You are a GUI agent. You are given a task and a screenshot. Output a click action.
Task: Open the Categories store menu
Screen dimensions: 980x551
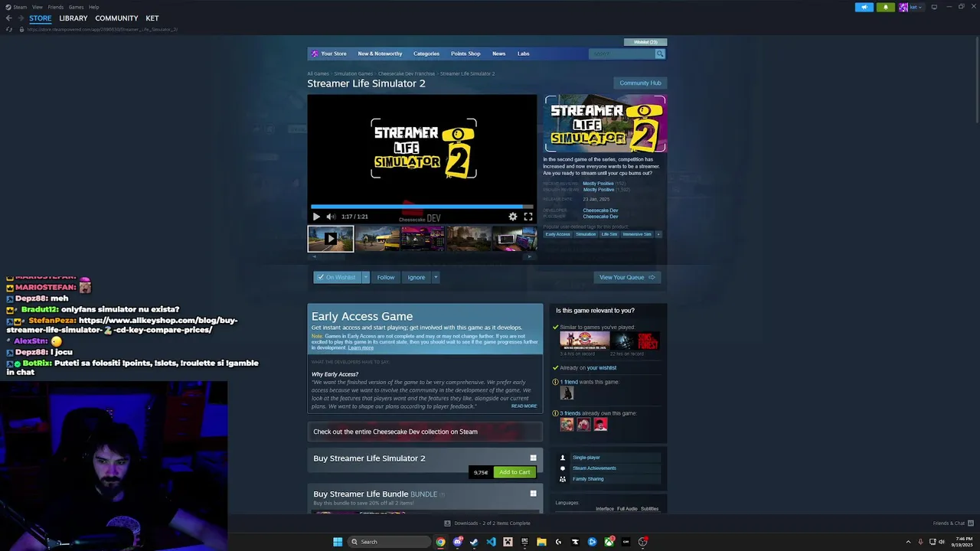pyautogui.click(x=426, y=54)
